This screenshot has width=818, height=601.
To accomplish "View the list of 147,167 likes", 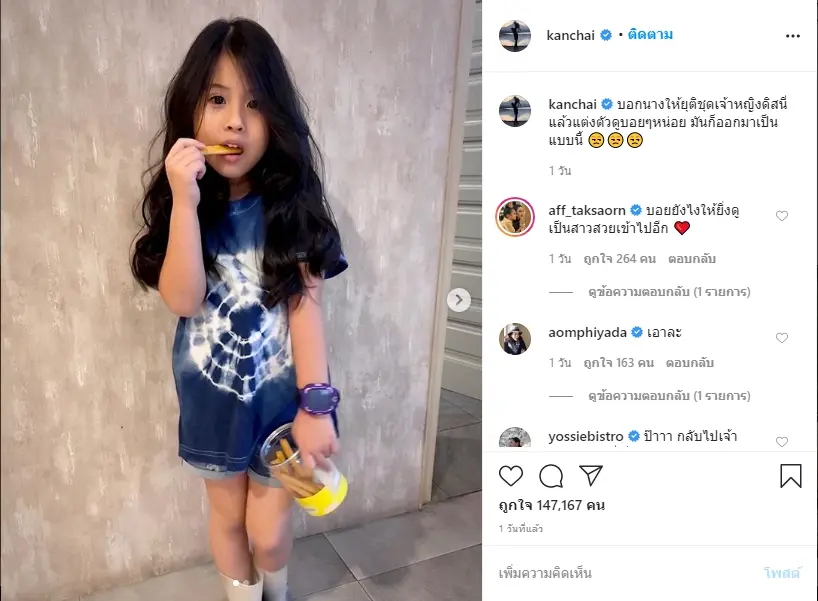I will point(552,506).
